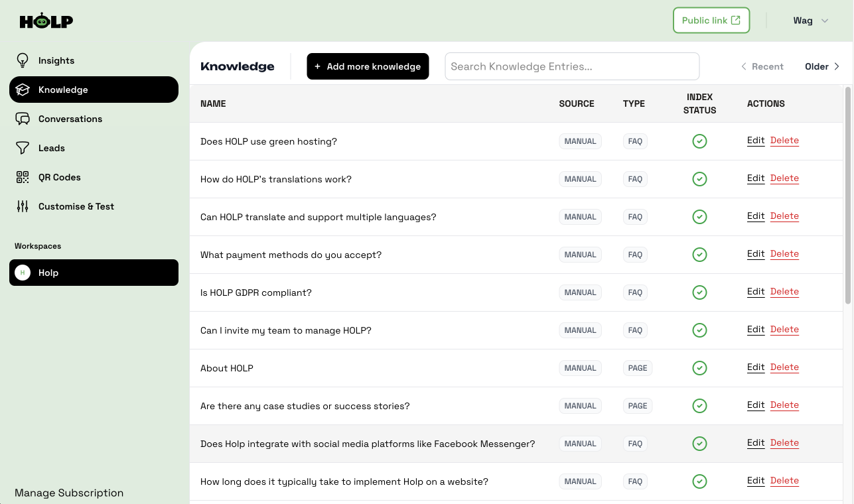The height and width of the screenshot is (504, 854).
Task: Delete the Facebook Messenger entry
Action: pyautogui.click(x=784, y=443)
